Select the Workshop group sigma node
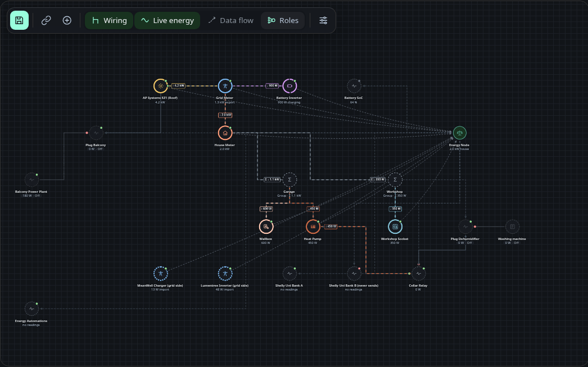Image resolution: width=588 pixels, height=367 pixels. pyautogui.click(x=395, y=179)
